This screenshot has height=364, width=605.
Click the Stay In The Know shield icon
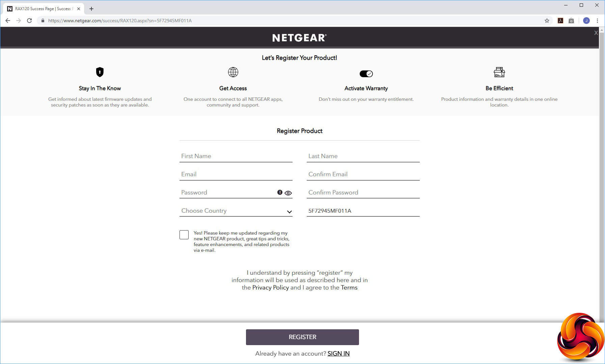[x=100, y=72]
